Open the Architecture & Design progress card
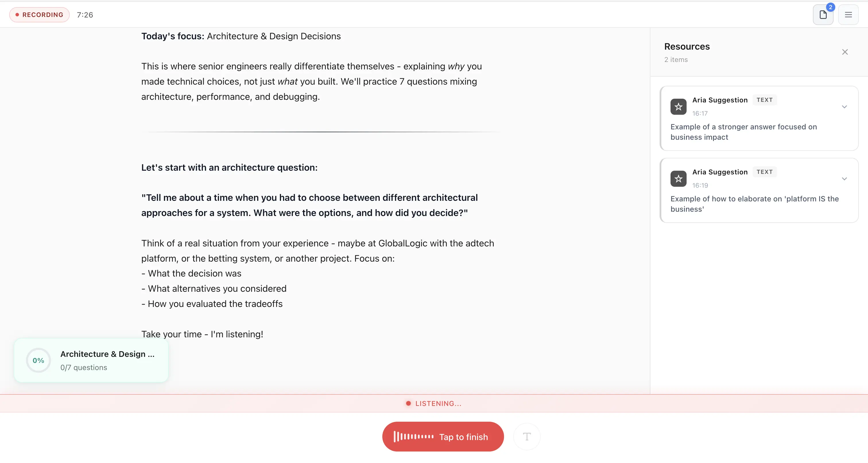Screen dimensions: 868x463 (x=107, y=360)
